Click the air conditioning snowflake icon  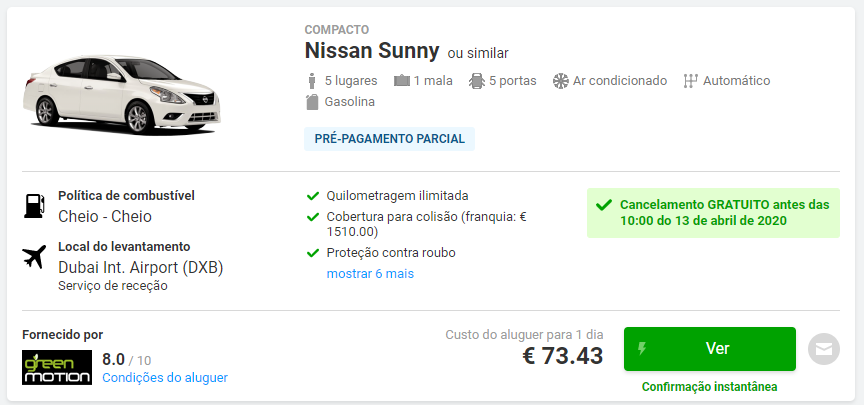(x=560, y=81)
